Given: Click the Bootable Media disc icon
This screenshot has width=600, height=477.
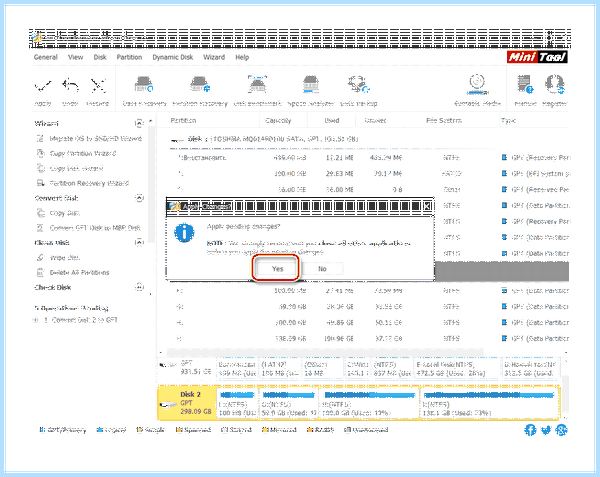Looking at the screenshot, I should coord(477,85).
